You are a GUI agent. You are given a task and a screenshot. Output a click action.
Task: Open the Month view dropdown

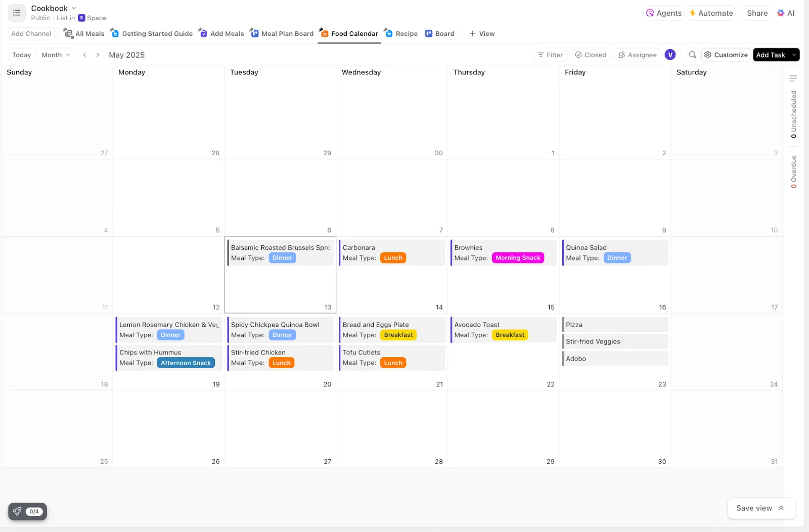(56, 55)
